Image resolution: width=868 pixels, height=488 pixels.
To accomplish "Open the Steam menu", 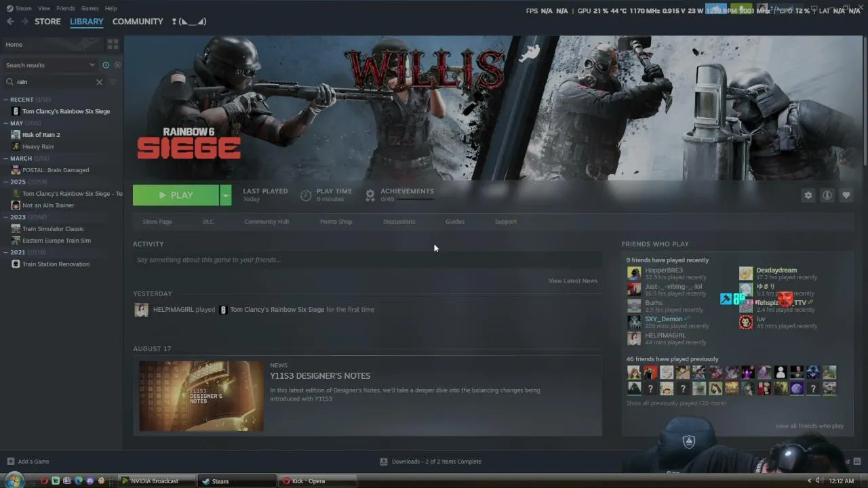I will [x=23, y=8].
